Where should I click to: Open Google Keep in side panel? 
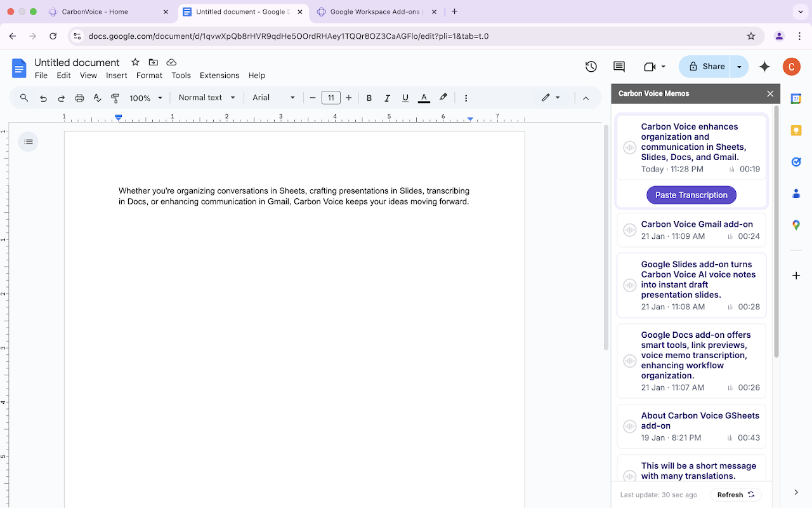pyautogui.click(x=796, y=130)
